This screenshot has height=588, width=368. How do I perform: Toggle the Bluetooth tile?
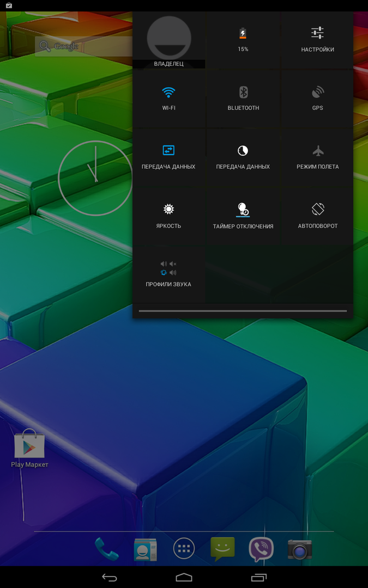click(x=243, y=99)
